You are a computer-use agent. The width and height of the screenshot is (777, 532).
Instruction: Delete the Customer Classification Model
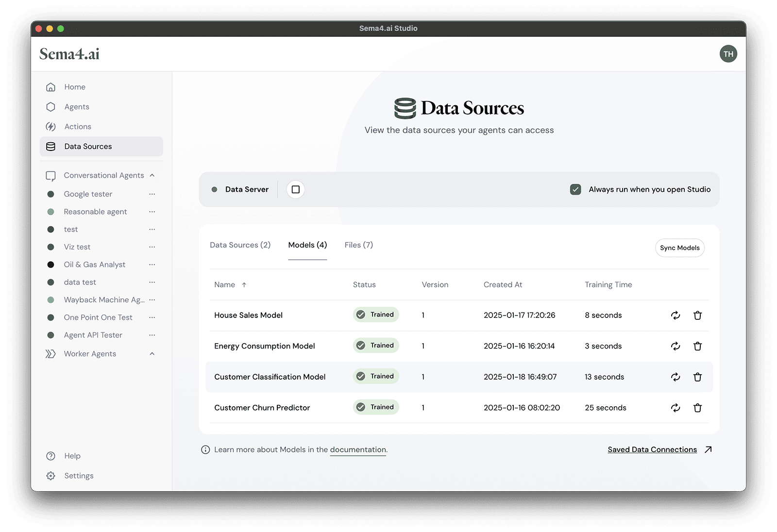tap(697, 377)
